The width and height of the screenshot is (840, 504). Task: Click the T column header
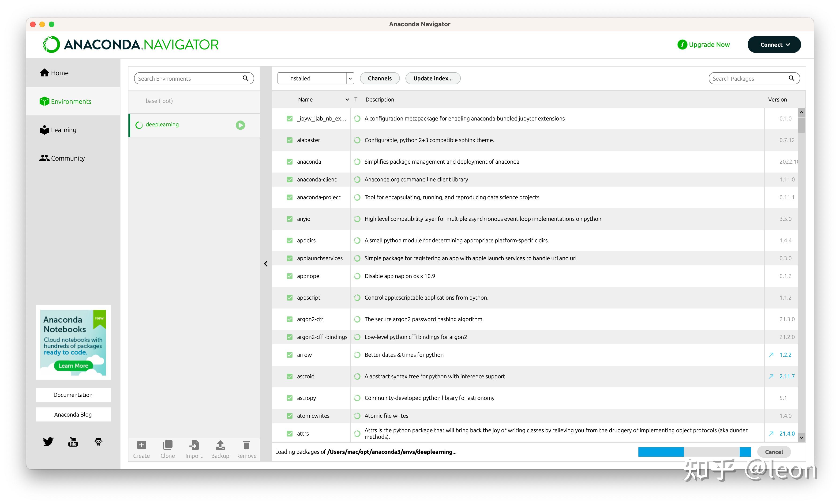click(x=356, y=99)
